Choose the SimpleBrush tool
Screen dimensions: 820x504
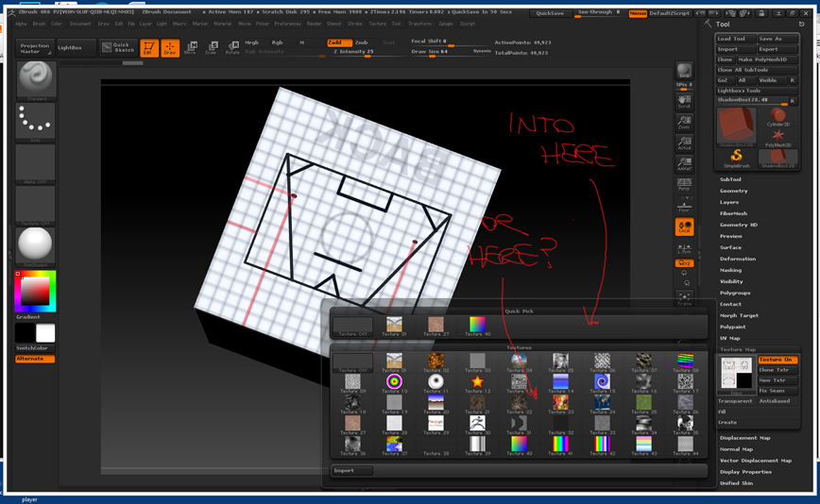(736, 158)
